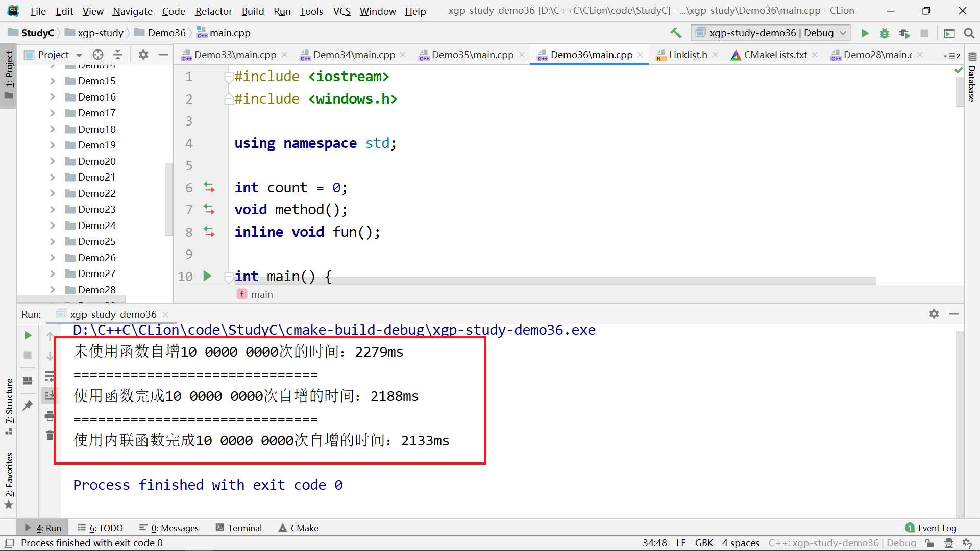Toggle scroll to end of output

[50, 395]
